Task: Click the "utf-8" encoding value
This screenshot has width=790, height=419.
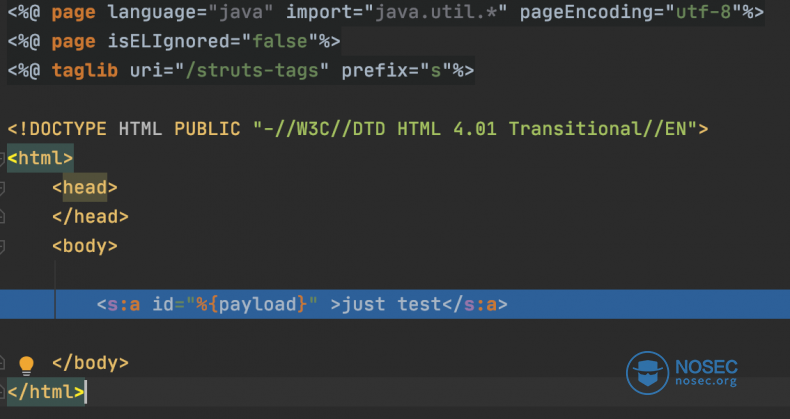Action: [x=703, y=12]
